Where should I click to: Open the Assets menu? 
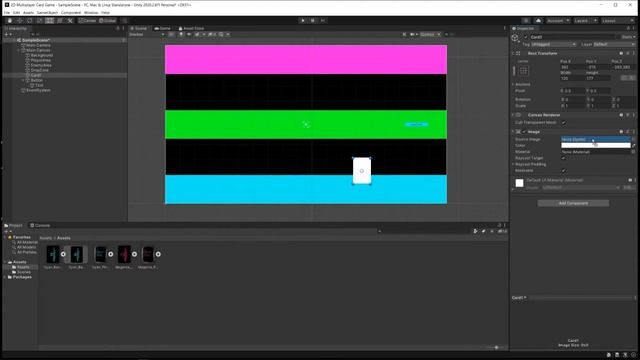pyautogui.click(x=28, y=13)
